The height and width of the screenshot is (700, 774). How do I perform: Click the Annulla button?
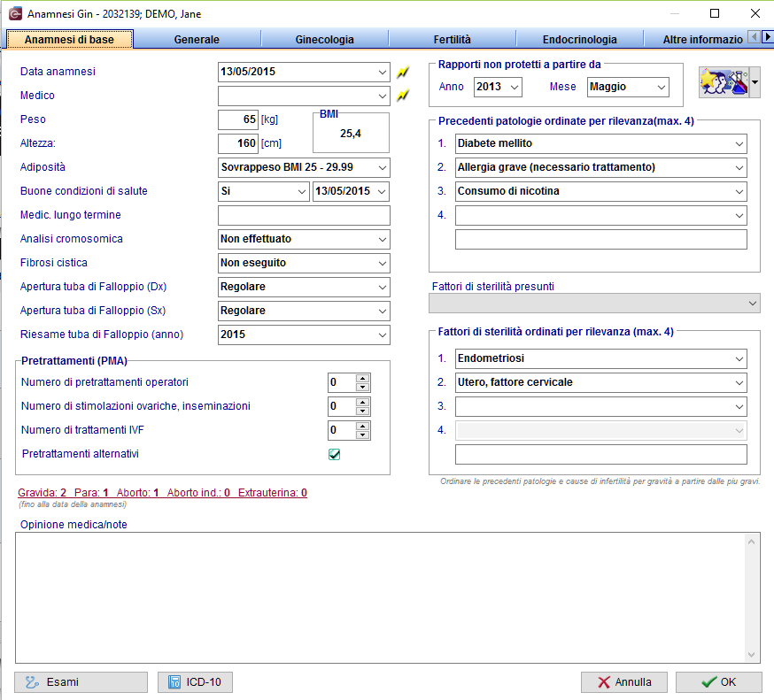coord(624,682)
